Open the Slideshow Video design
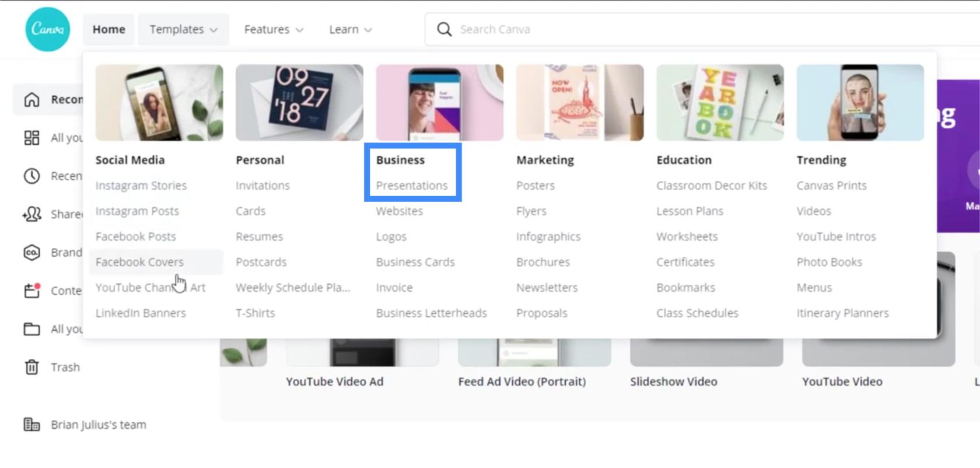Viewport: 980px width, 468px height. point(673,382)
